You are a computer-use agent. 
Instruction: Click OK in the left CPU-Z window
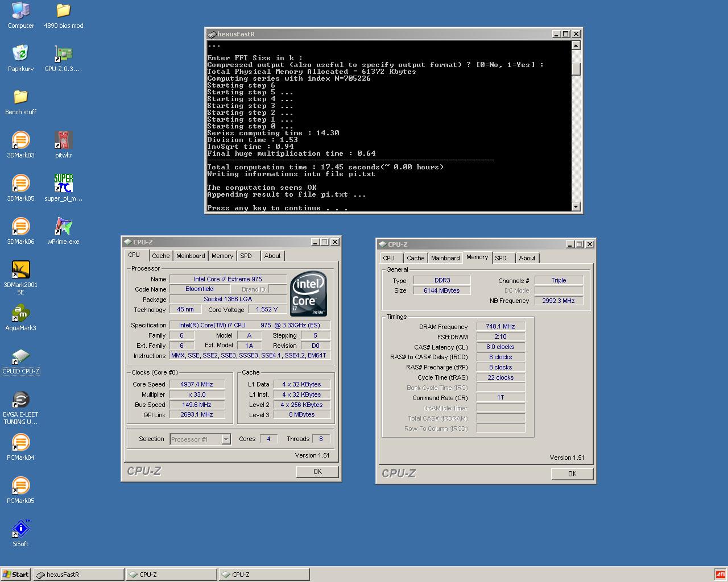[x=317, y=471]
